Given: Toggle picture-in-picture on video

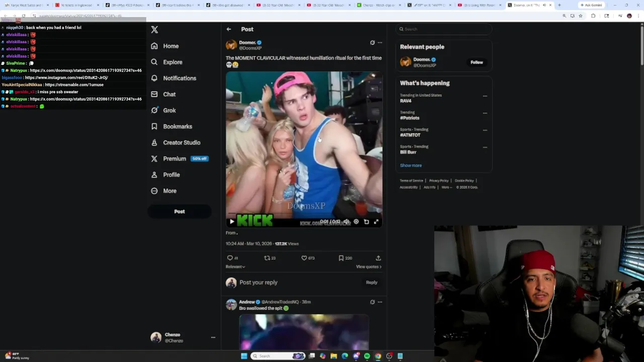Looking at the screenshot, I should pos(366,221).
